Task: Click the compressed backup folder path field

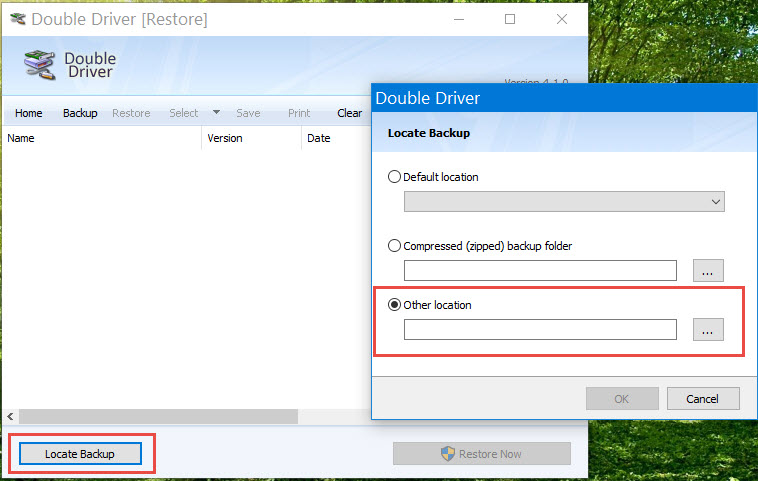Action: click(540, 270)
